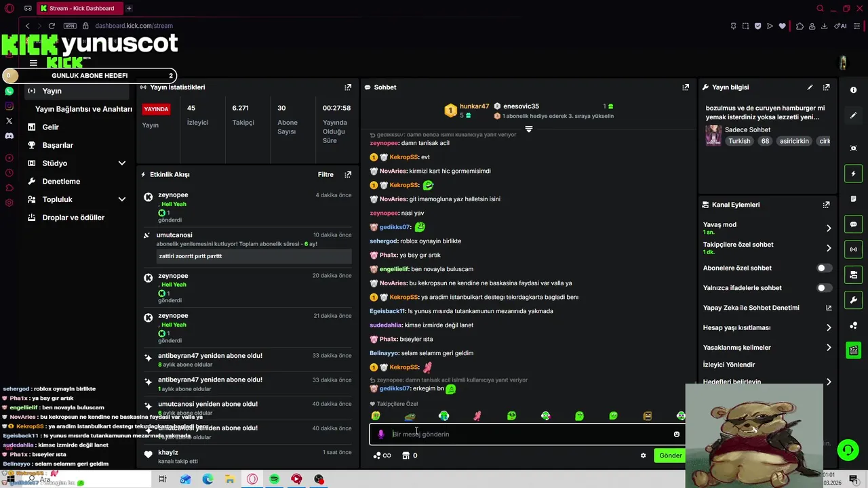Image resolution: width=868 pixels, height=488 pixels.
Task: Click the shop icon below message box
Action: 406,455
